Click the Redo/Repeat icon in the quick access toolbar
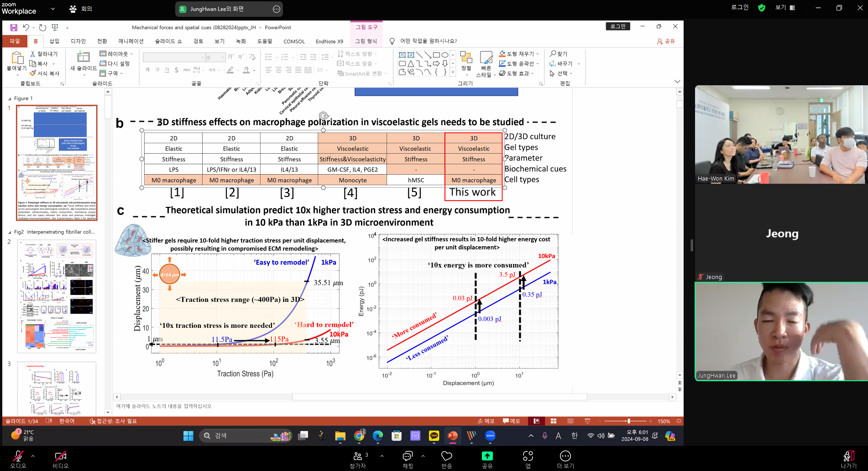The width and height of the screenshot is (868, 471). click(42, 27)
